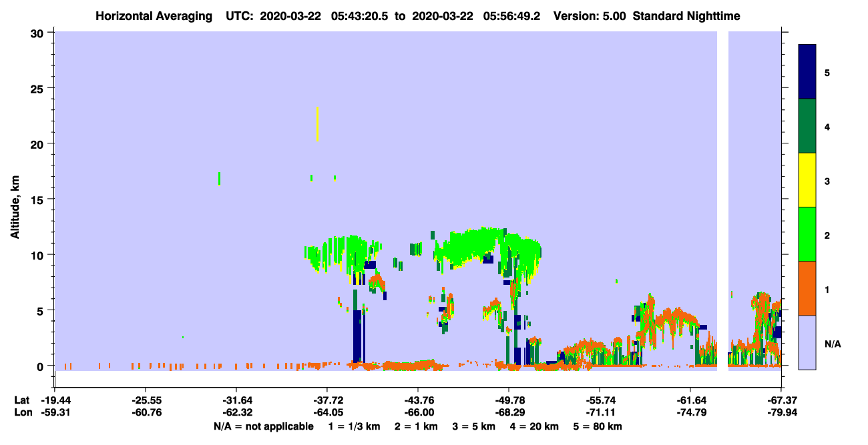The height and width of the screenshot is (445, 868).
Task: Click longitude value -74.79
Action: (690, 412)
